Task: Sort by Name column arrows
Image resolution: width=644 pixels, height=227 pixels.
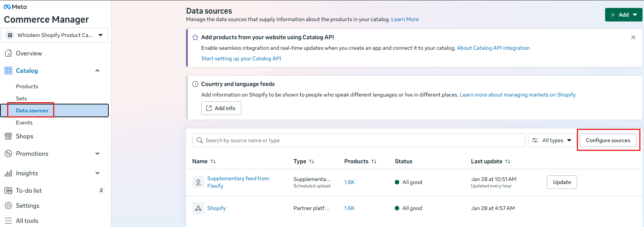Action: coord(213,161)
